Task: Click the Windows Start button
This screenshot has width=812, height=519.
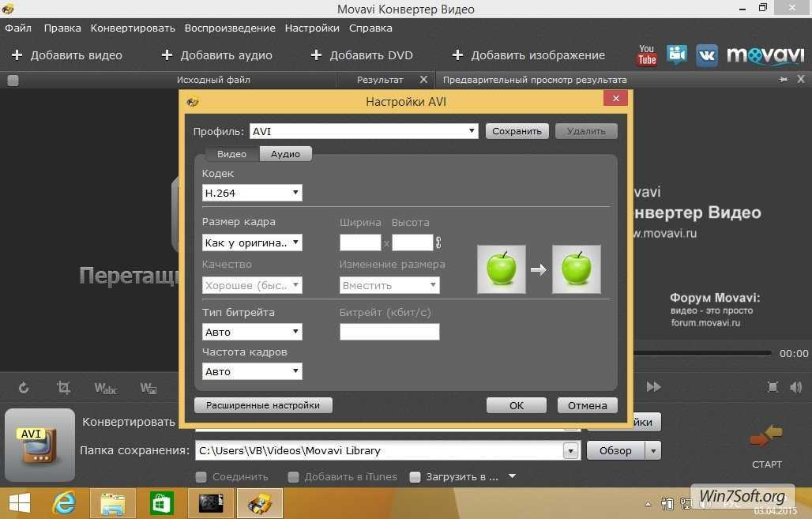Action: tap(19, 503)
